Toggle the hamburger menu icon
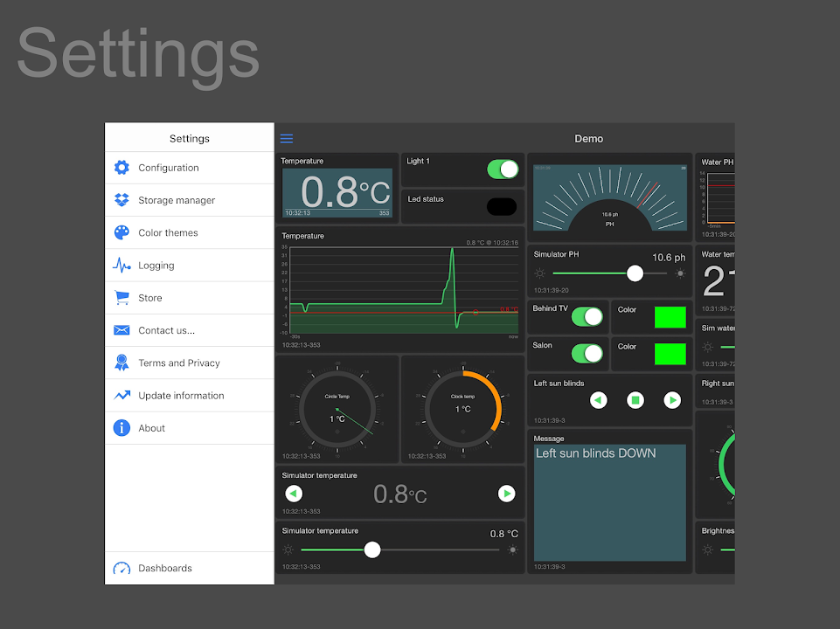The width and height of the screenshot is (840, 629). point(287,139)
